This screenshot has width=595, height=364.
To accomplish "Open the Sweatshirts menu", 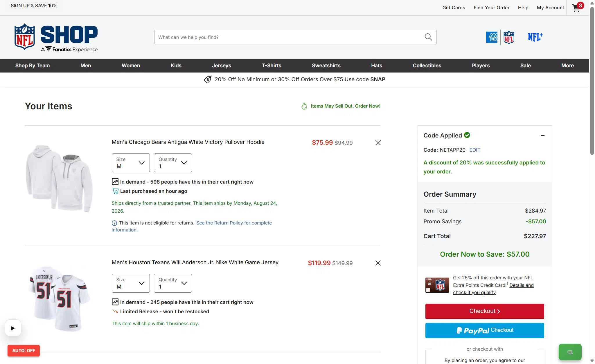I will click(326, 66).
